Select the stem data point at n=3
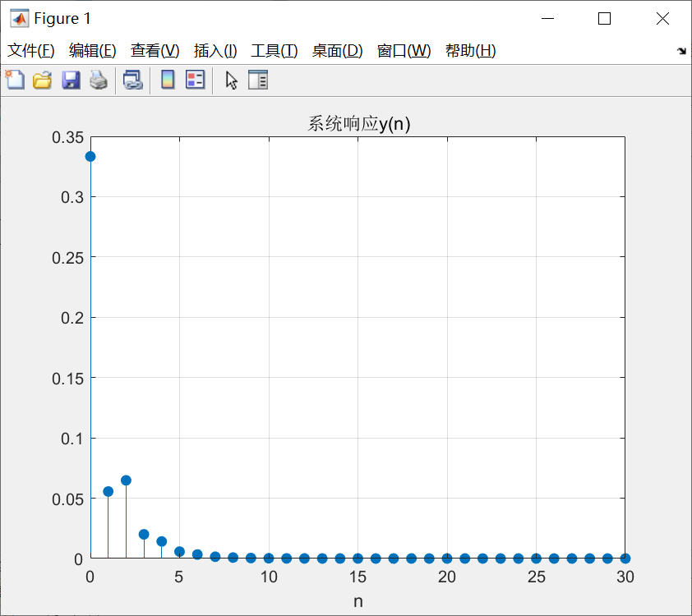 tap(144, 535)
